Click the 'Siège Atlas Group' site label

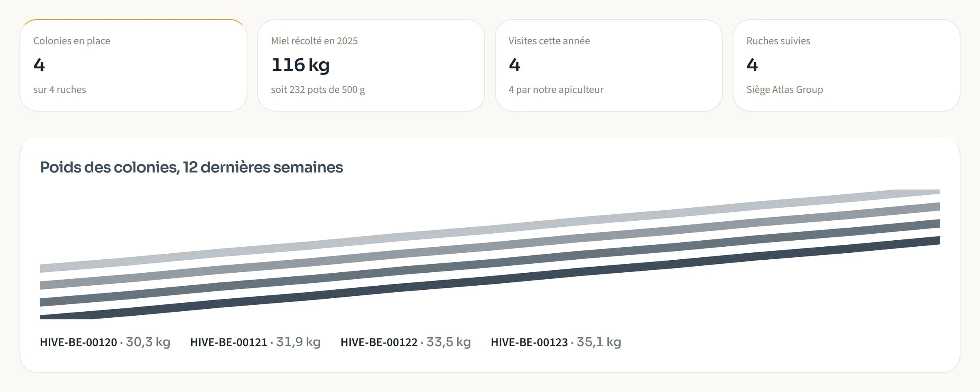[x=785, y=90]
